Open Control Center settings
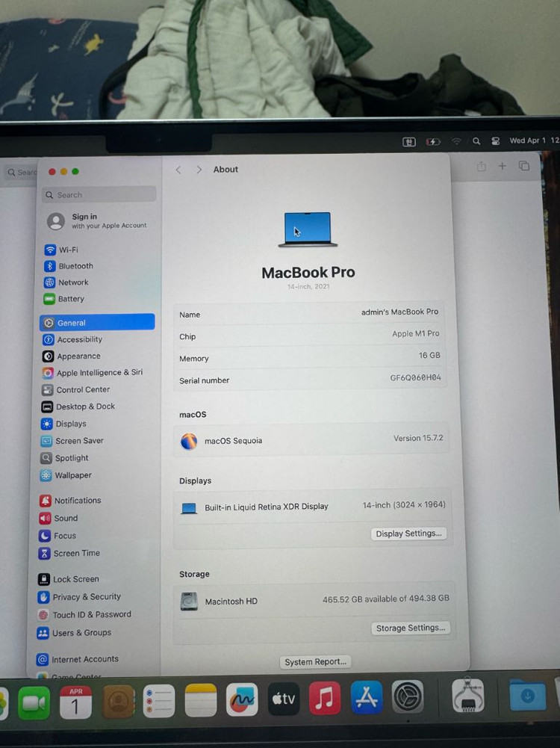This screenshot has width=560, height=748. pos(75,390)
